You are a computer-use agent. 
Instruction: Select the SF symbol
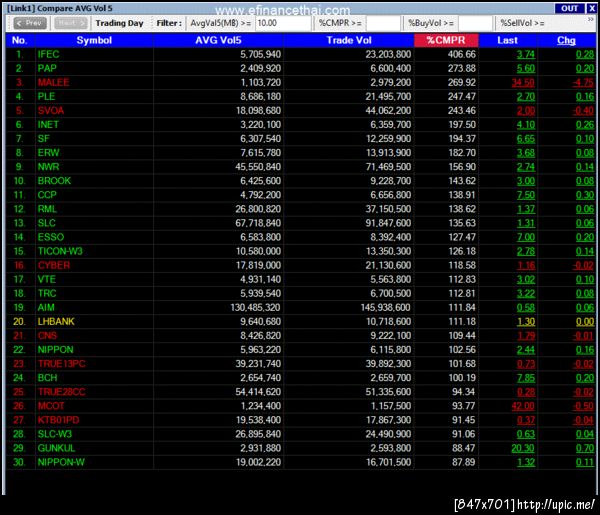point(44,139)
